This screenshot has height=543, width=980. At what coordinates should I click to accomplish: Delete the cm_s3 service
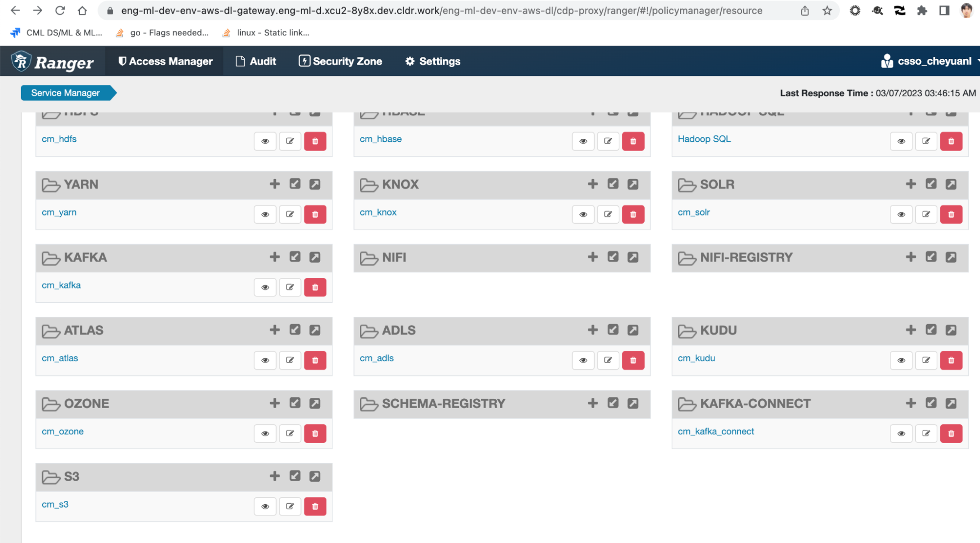pyautogui.click(x=315, y=506)
